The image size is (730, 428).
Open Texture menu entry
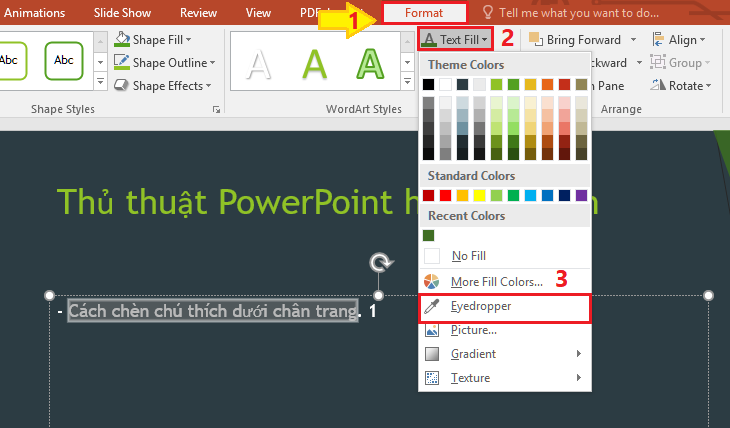click(x=505, y=378)
